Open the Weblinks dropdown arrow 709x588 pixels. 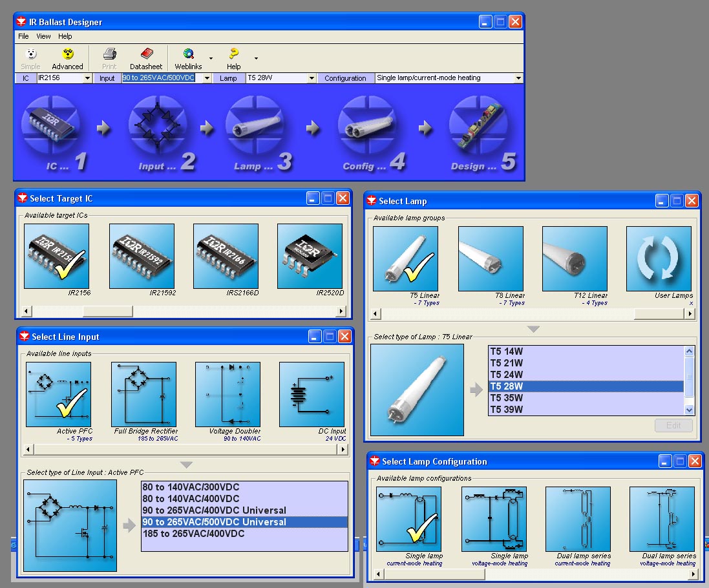point(211,58)
